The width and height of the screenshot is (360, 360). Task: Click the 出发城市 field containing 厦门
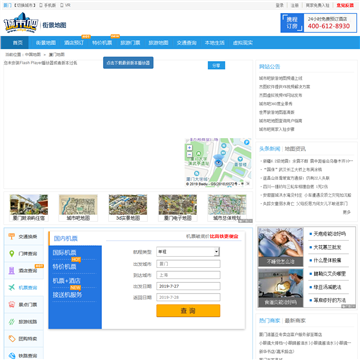tap(188, 264)
